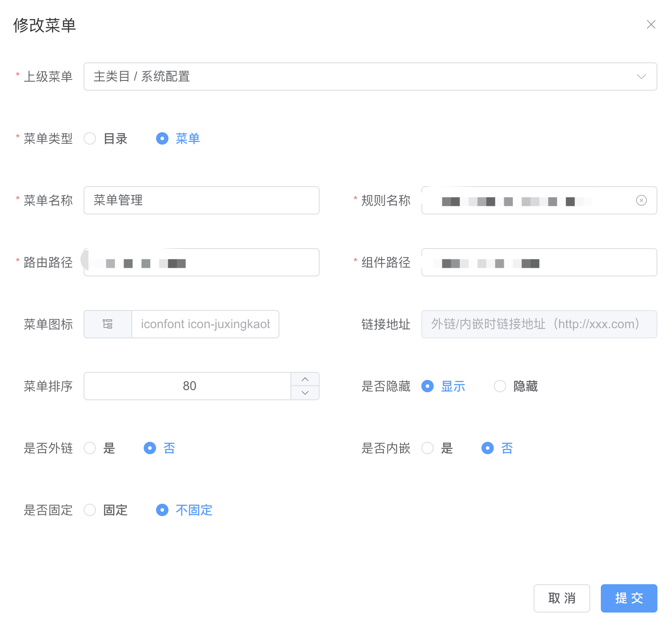Click the 组件路径 input field
The height and width of the screenshot is (628, 672).
(x=539, y=262)
